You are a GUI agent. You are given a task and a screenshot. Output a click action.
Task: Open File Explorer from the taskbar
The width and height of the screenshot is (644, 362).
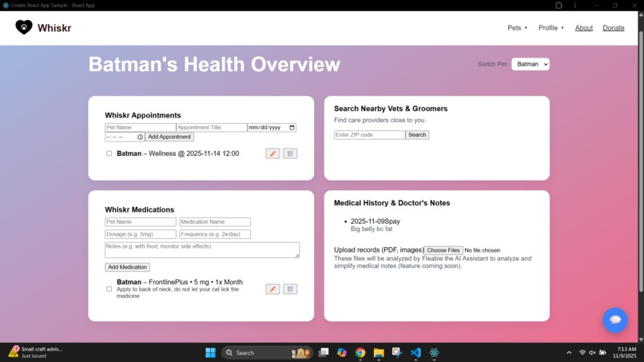click(379, 352)
